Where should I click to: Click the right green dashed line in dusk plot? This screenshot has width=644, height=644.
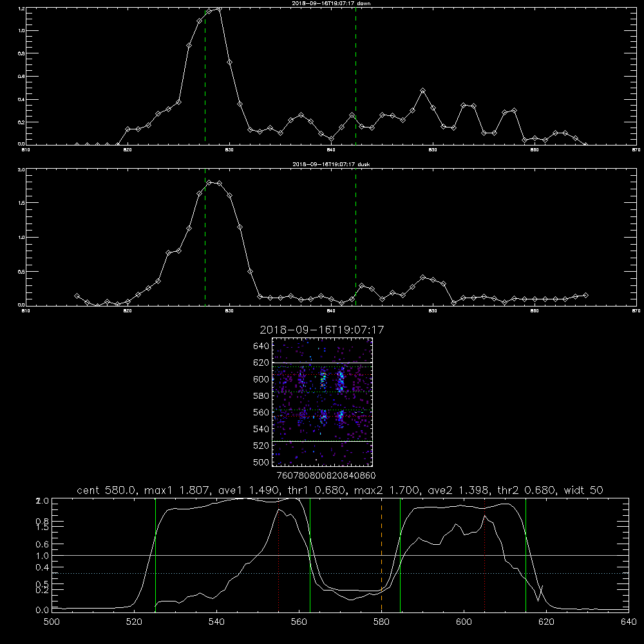pyautogui.click(x=355, y=238)
